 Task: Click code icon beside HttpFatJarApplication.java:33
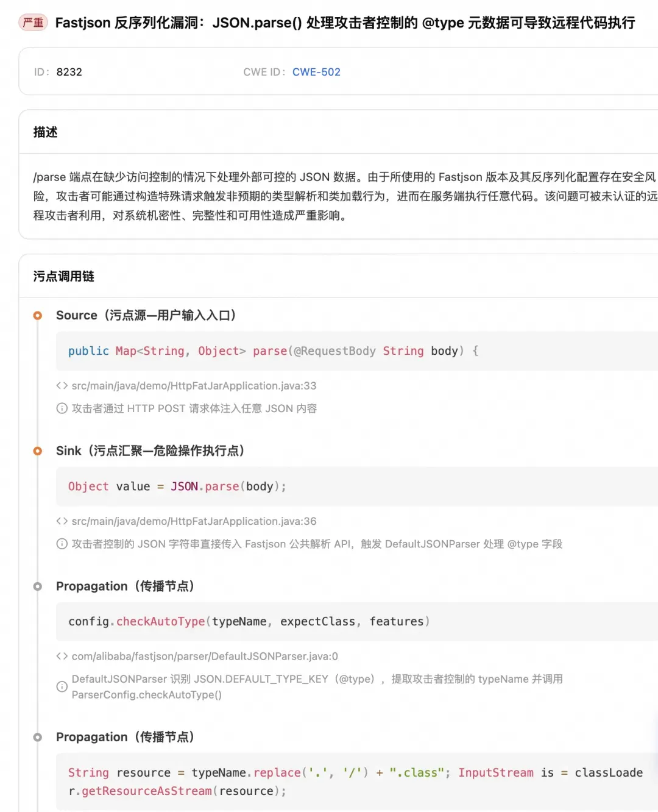point(62,386)
